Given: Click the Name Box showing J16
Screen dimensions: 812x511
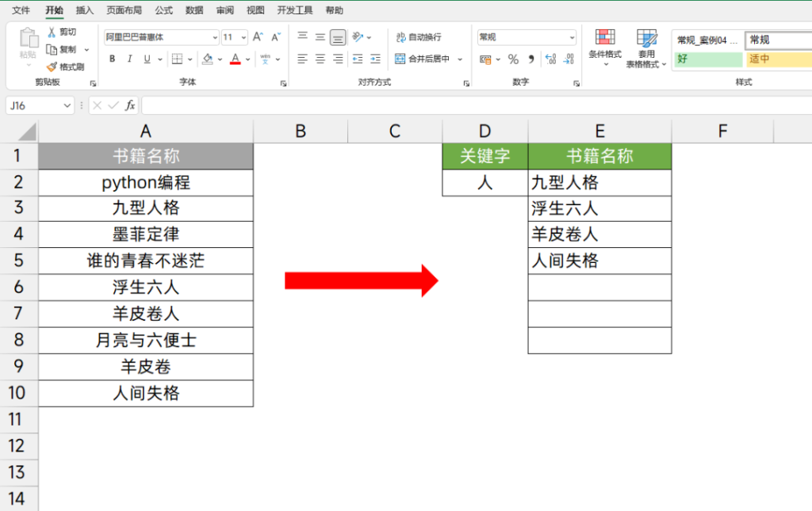Looking at the screenshot, I should pyautogui.click(x=33, y=105).
